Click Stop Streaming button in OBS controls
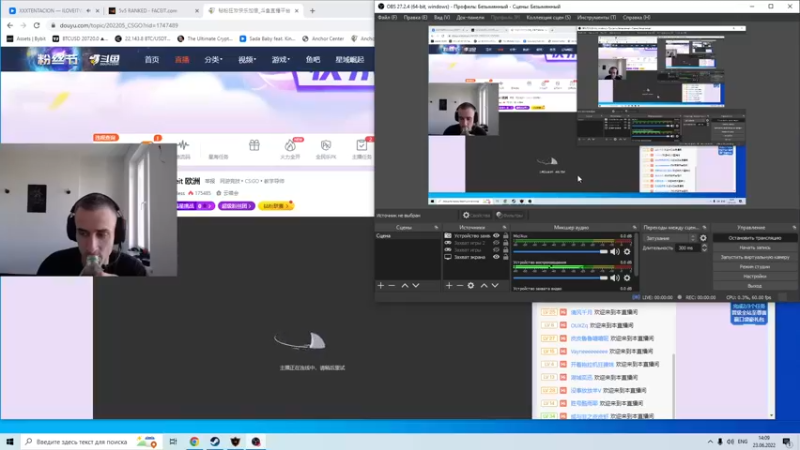This screenshot has width=800, height=450. point(755,238)
